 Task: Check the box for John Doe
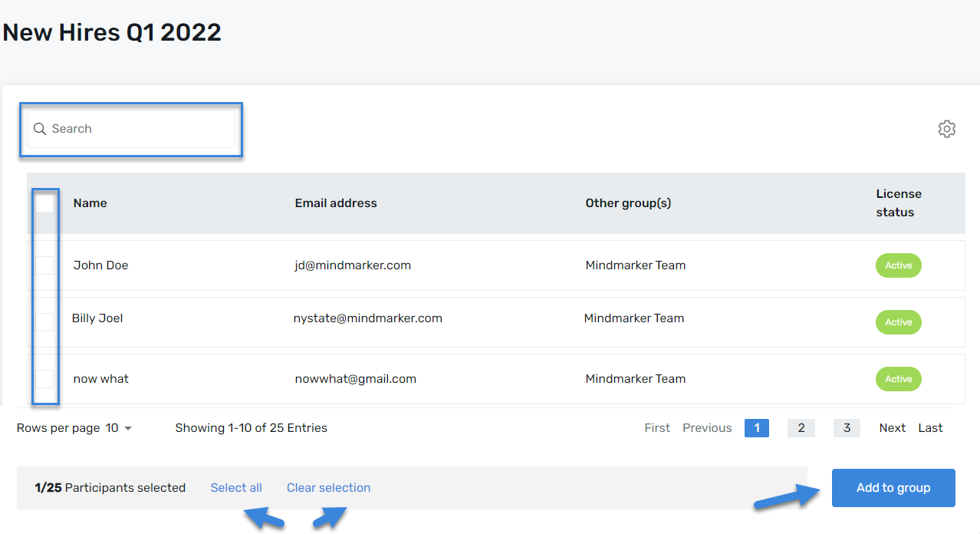pos(45,265)
